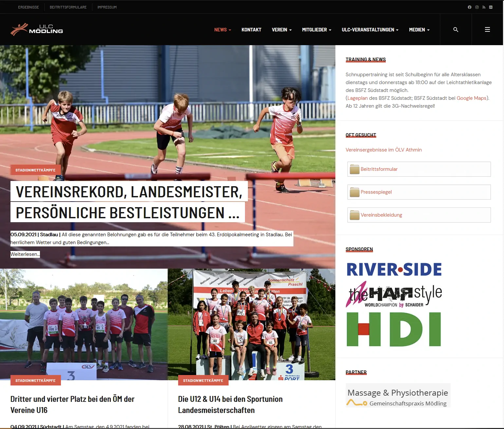Open the Vereinsrekord, Landesmeister headline

coord(129,202)
